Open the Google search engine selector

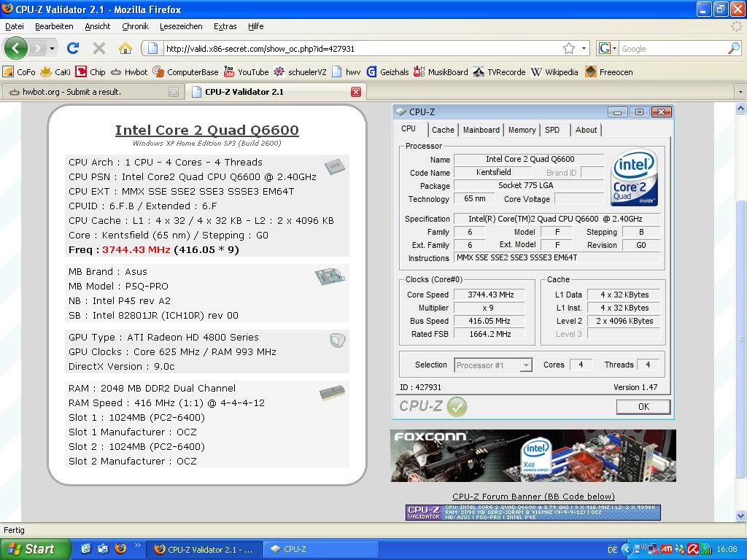pos(608,48)
